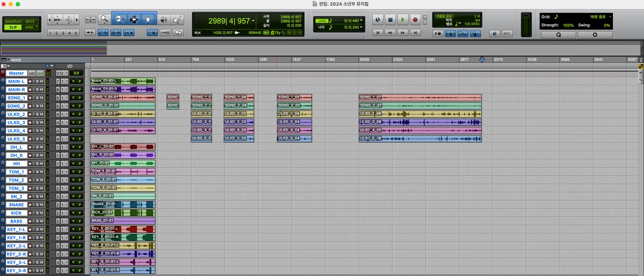
Task: Click the Master track red button
Action: pyautogui.click(x=40, y=73)
